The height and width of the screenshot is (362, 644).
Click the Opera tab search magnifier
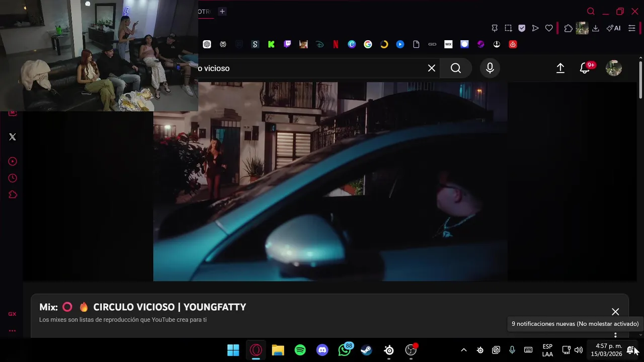591,11
